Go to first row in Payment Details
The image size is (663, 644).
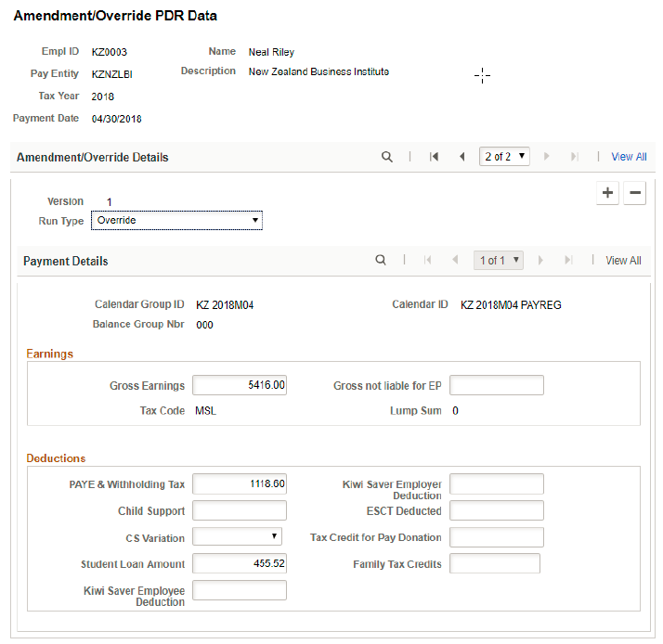point(427,260)
